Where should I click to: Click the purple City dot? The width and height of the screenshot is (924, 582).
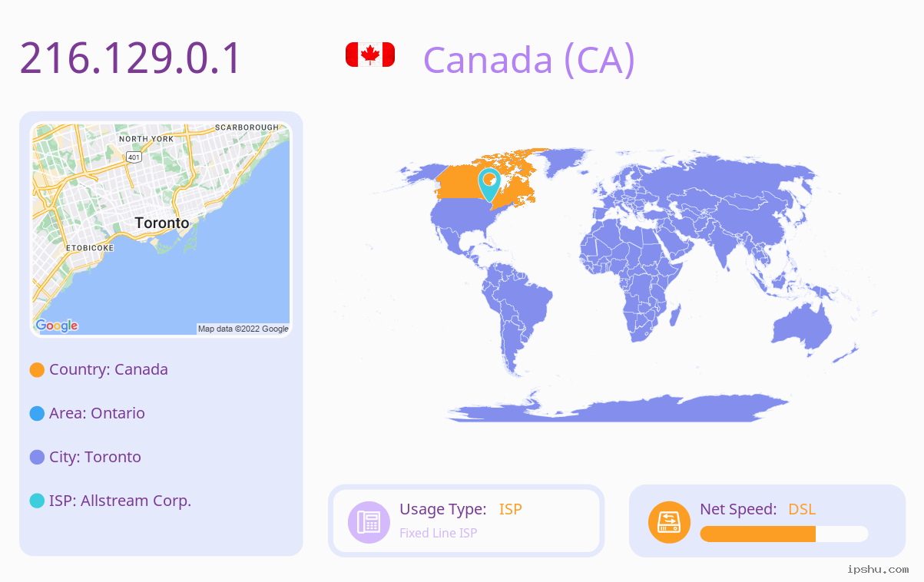coord(37,458)
